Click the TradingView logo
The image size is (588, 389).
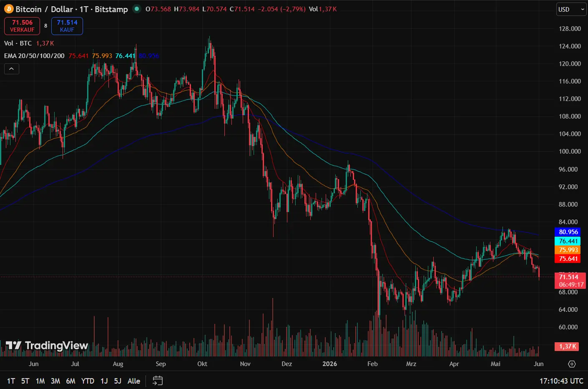47,346
